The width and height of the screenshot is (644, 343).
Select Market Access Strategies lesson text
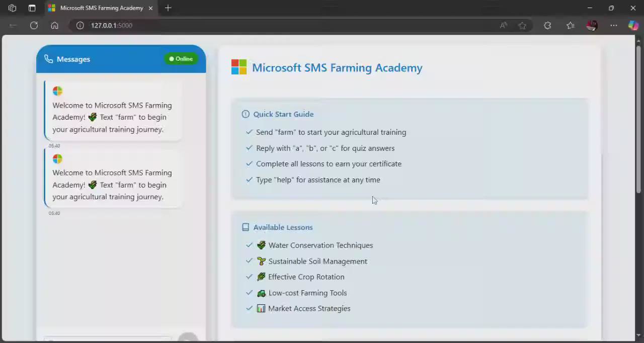pyautogui.click(x=309, y=308)
